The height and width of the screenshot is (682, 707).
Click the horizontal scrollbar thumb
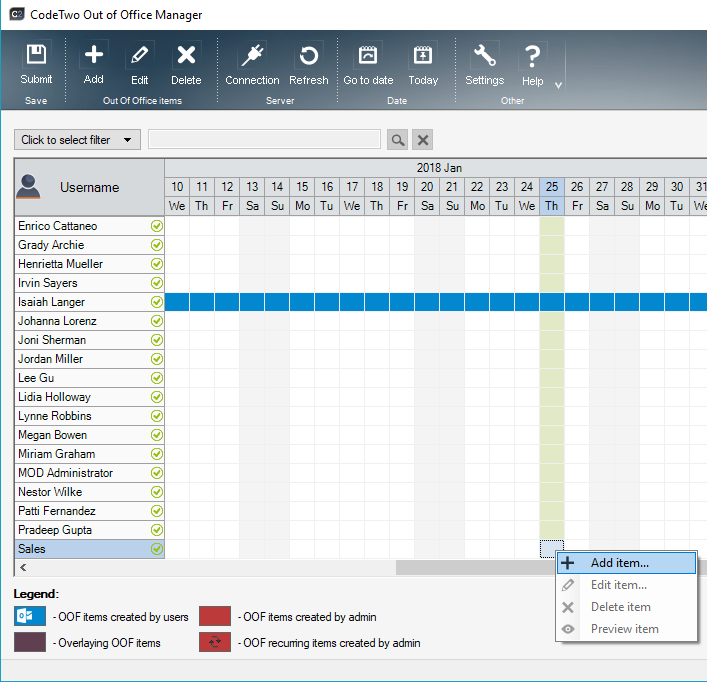point(476,568)
